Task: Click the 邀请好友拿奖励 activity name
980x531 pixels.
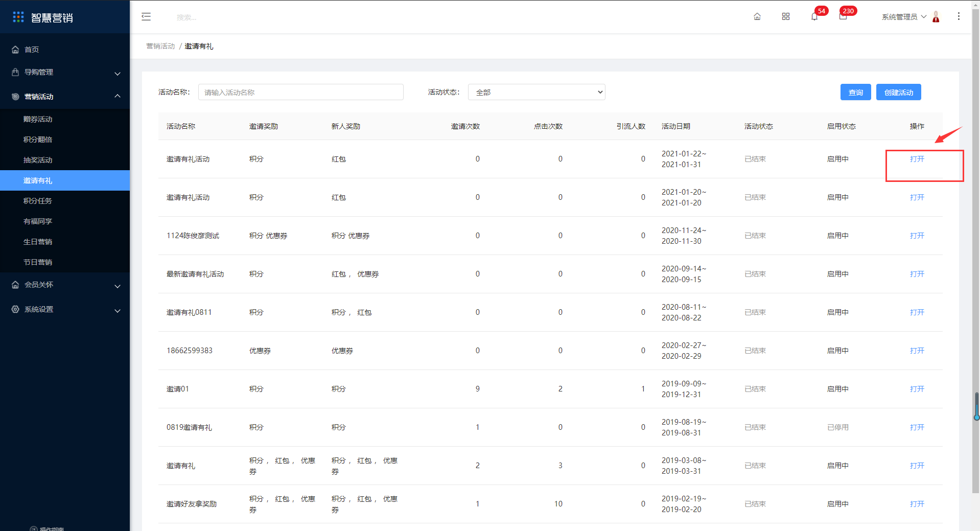Action: click(192, 504)
